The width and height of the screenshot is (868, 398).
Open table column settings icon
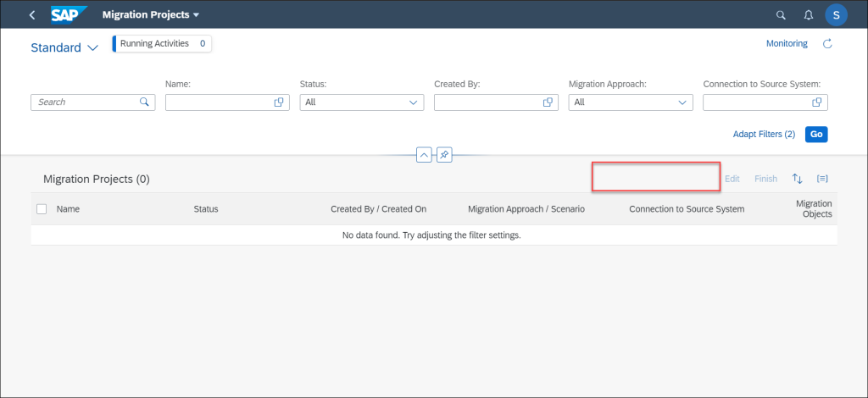(822, 179)
